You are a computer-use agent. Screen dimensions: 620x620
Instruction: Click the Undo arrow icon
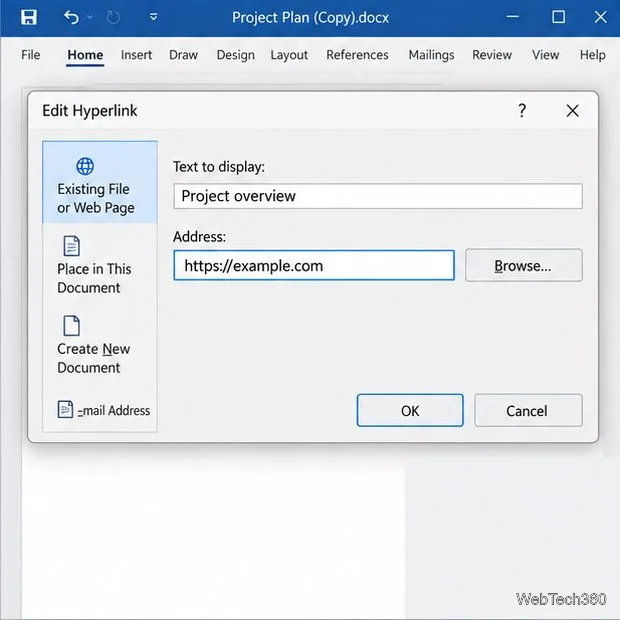click(x=71, y=17)
